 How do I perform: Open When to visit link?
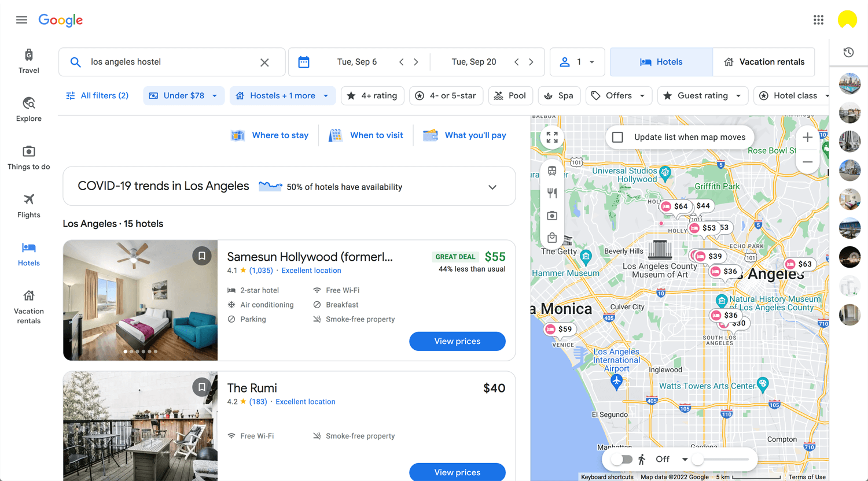tap(366, 135)
